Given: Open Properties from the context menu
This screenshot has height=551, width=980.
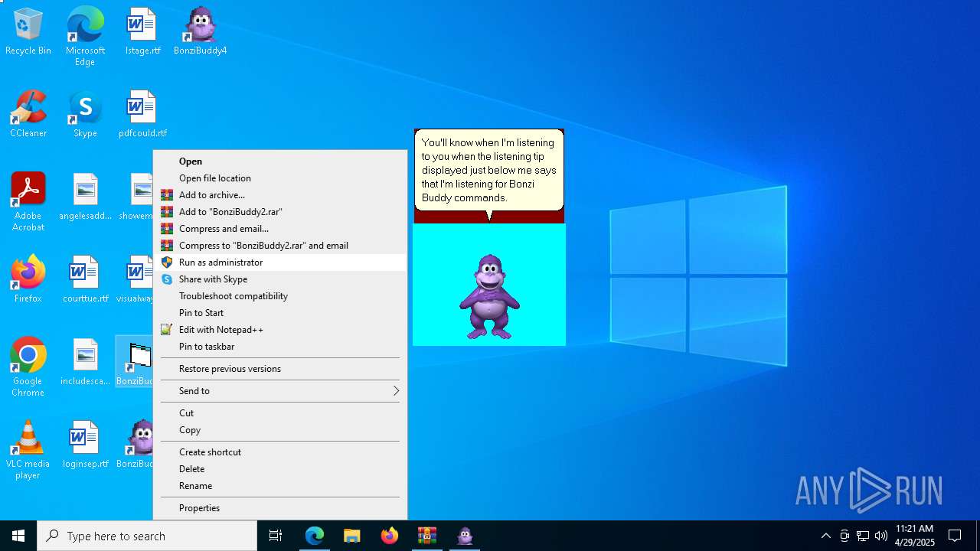Looking at the screenshot, I should (280, 508).
